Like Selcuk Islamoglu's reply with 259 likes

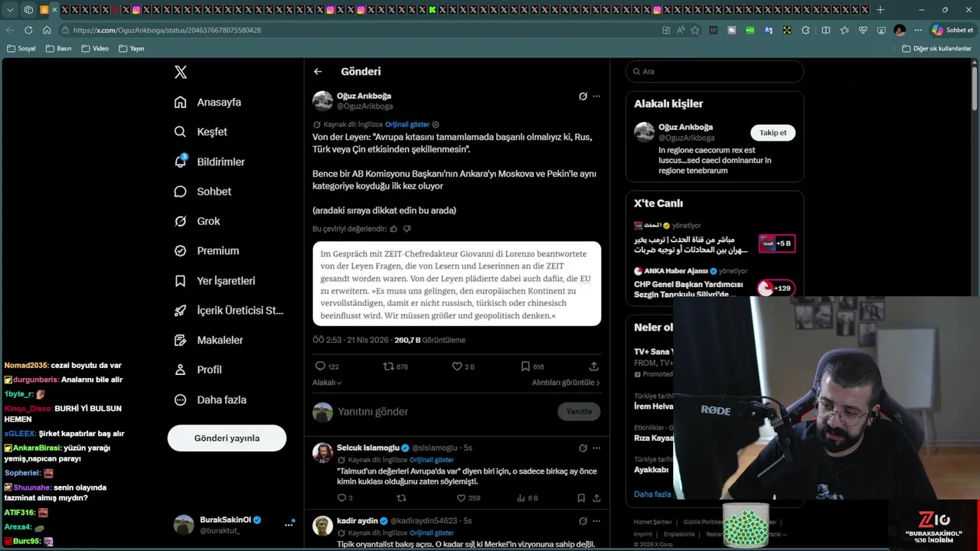(468, 498)
